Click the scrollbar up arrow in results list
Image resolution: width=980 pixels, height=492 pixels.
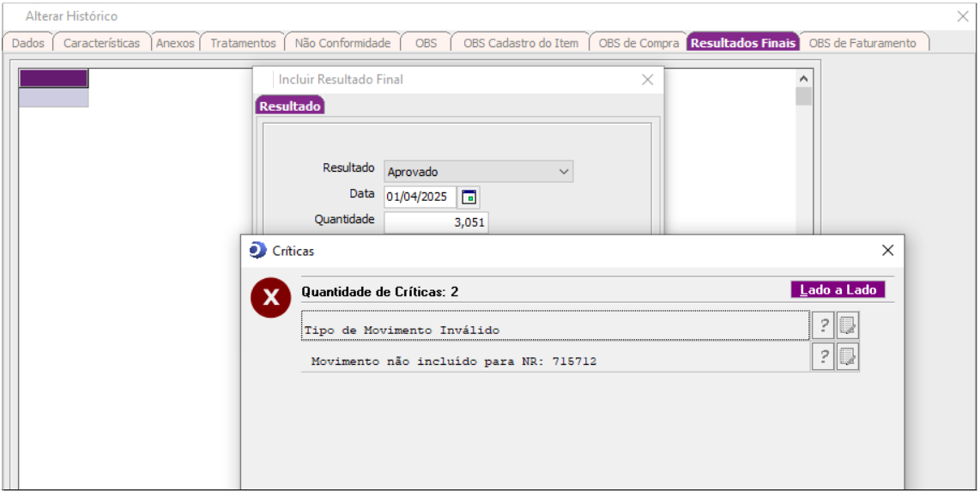(x=803, y=77)
